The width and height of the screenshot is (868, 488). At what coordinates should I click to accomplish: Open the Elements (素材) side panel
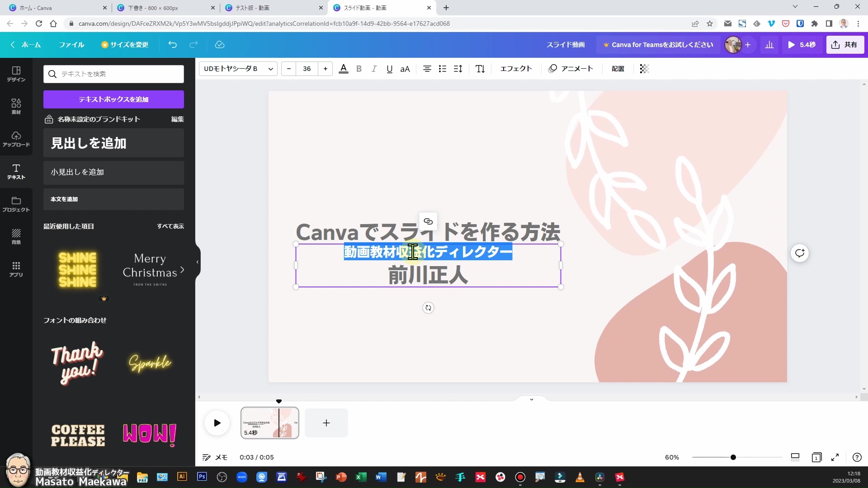point(16,106)
